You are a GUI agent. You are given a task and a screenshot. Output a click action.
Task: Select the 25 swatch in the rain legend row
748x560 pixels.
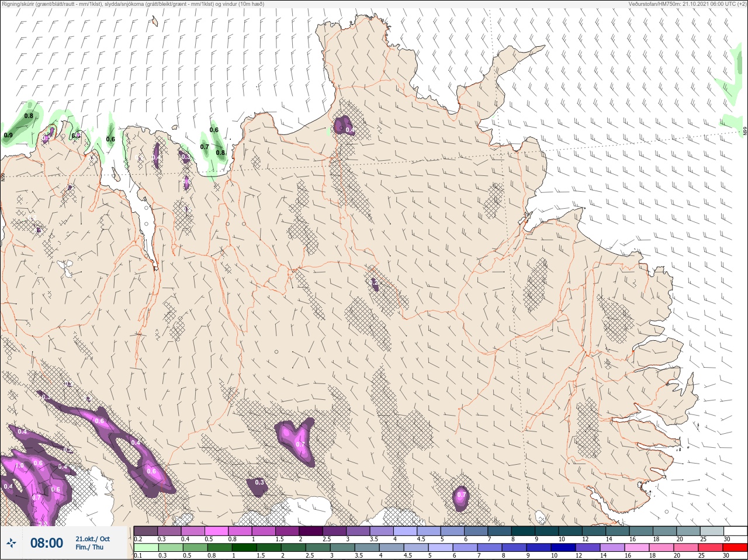[711, 548]
